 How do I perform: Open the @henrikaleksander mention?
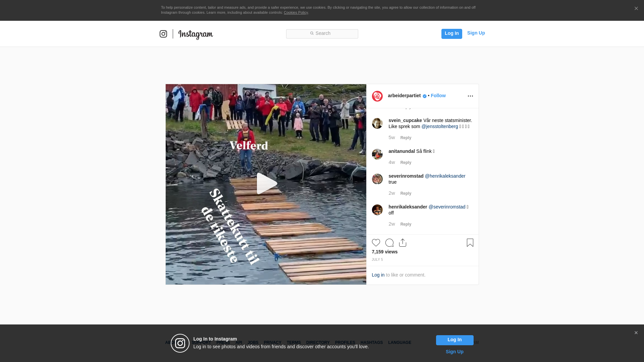(445, 176)
